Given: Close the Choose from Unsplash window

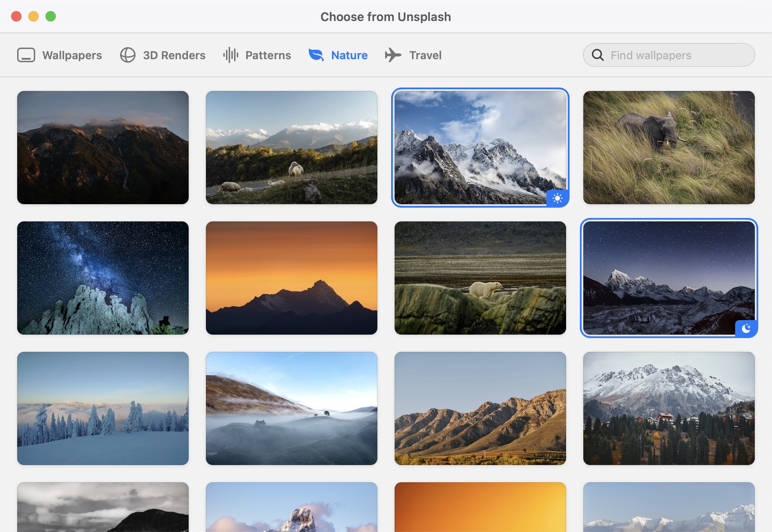Looking at the screenshot, I should tap(16, 16).
